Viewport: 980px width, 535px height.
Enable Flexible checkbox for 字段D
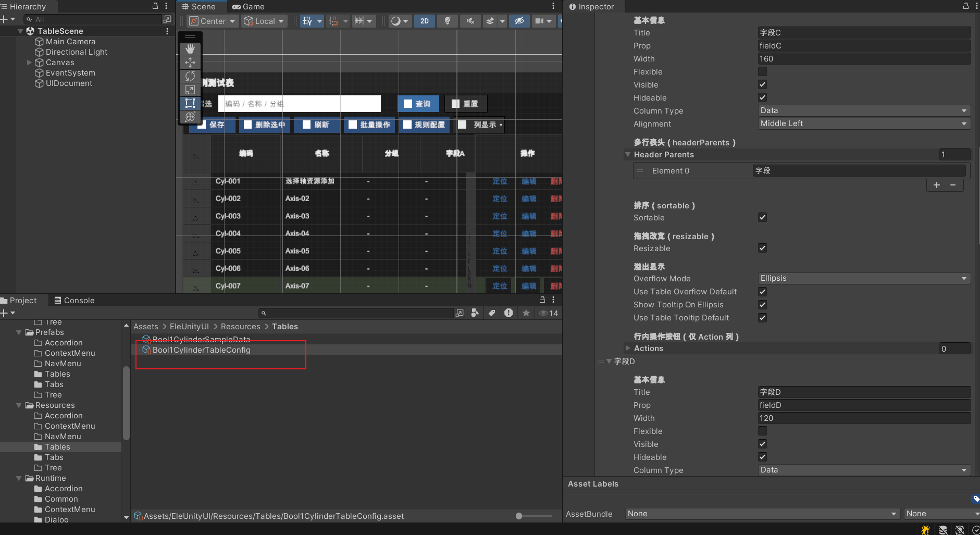[x=762, y=431]
